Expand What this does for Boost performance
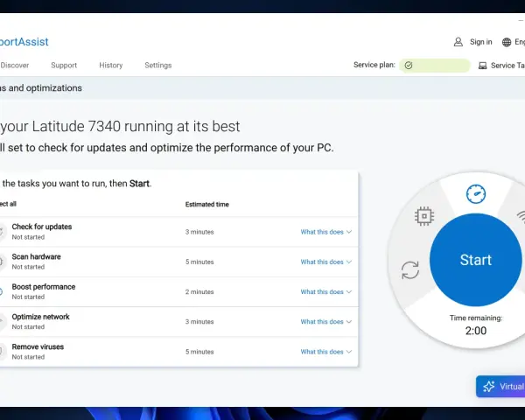 tap(325, 291)
